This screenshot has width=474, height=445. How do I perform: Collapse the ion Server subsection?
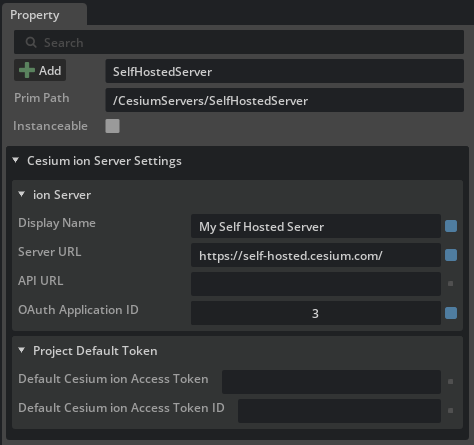tap(22, 194)
